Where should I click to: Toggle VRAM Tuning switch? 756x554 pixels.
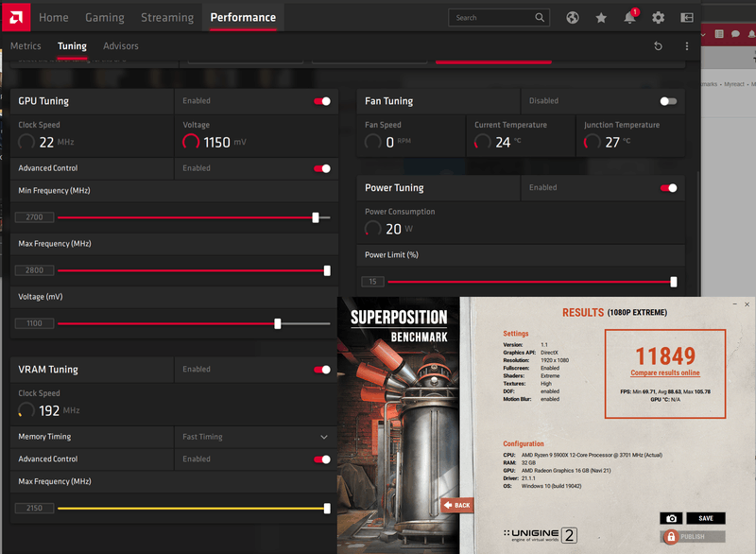pyautogui.click(x=322, y=370)
